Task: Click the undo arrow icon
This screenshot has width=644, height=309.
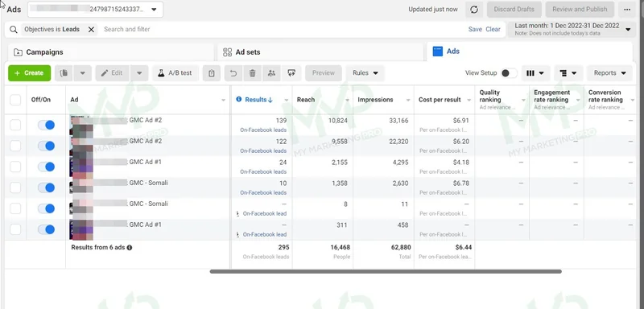Action: [x=233, y=73]
